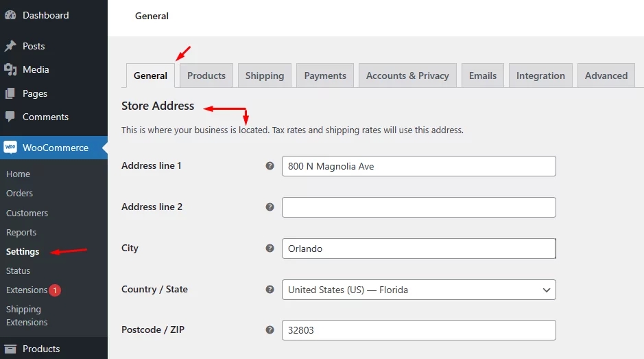644x359 pixels.
Task: Click the Pages icon in sidebar
Action: tap(10, 93)
